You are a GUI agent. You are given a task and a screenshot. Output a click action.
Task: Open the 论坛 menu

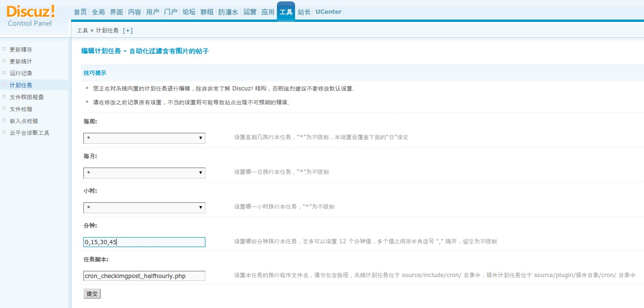point(188,12)
